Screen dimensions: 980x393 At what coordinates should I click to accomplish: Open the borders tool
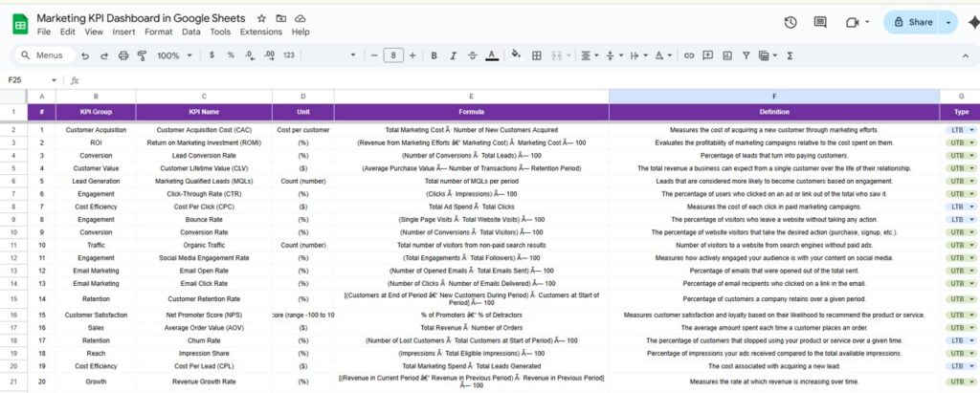click(x=536, y=55)
